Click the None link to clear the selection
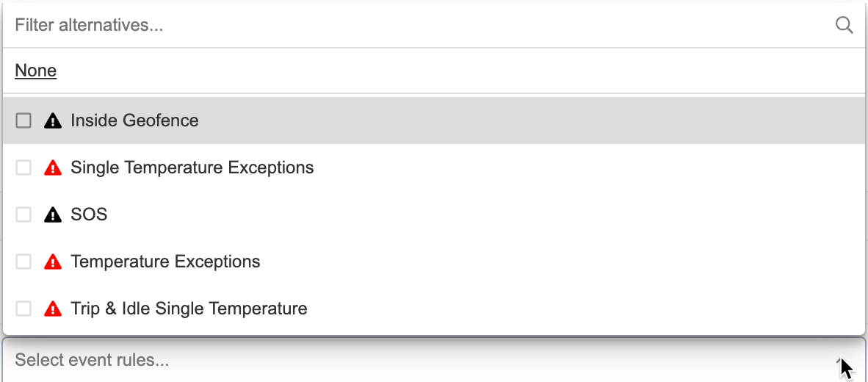868x382 pixels. point(35,71)
